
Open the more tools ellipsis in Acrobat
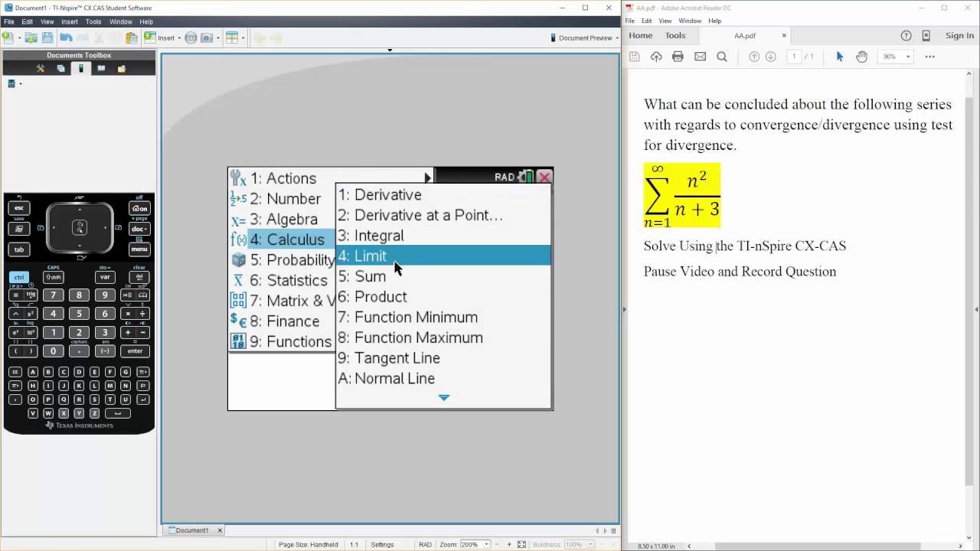[x=930, y=57]
